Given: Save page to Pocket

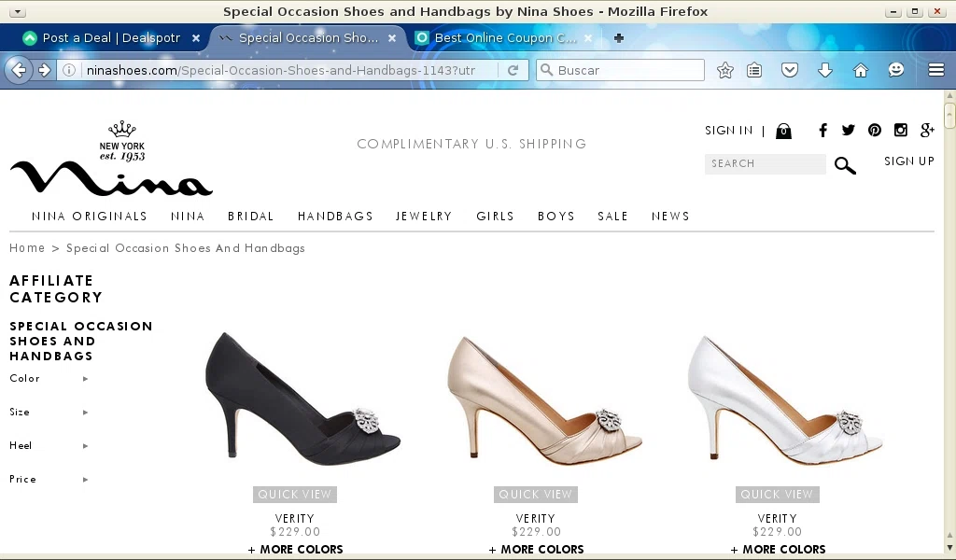Looking at the screenshot, I should 790,70.
